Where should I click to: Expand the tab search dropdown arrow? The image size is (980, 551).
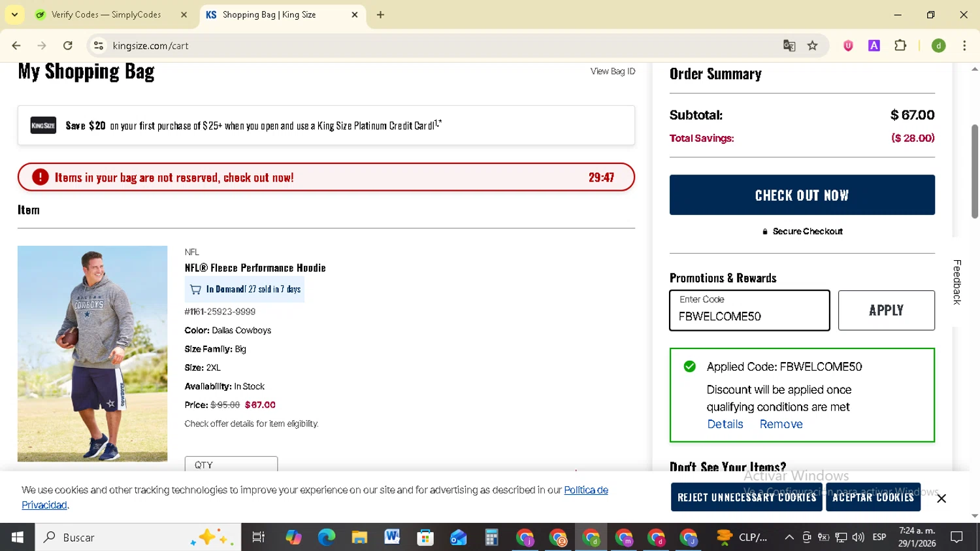click(x=14, y=14)
